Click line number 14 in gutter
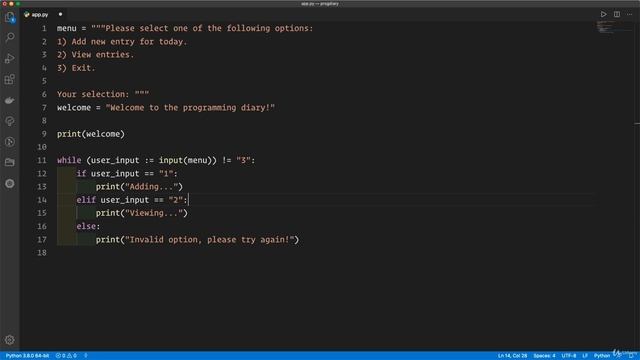The height and width of the screenshot is (360, 640). point(42,200)
